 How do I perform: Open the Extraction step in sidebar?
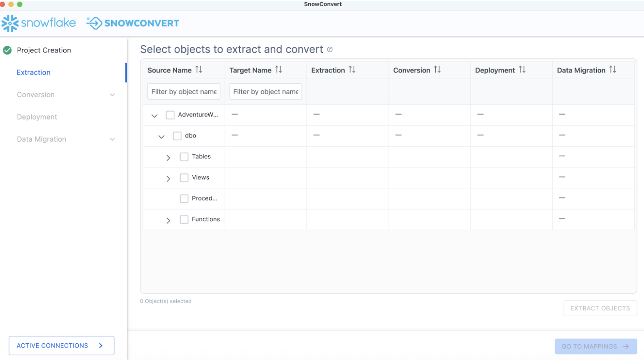33,72
